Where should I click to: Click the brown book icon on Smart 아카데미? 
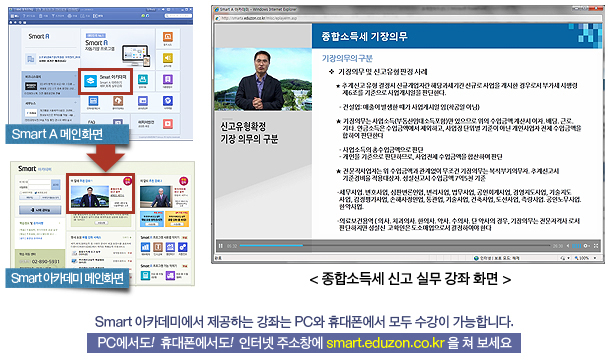coord(158,247)
